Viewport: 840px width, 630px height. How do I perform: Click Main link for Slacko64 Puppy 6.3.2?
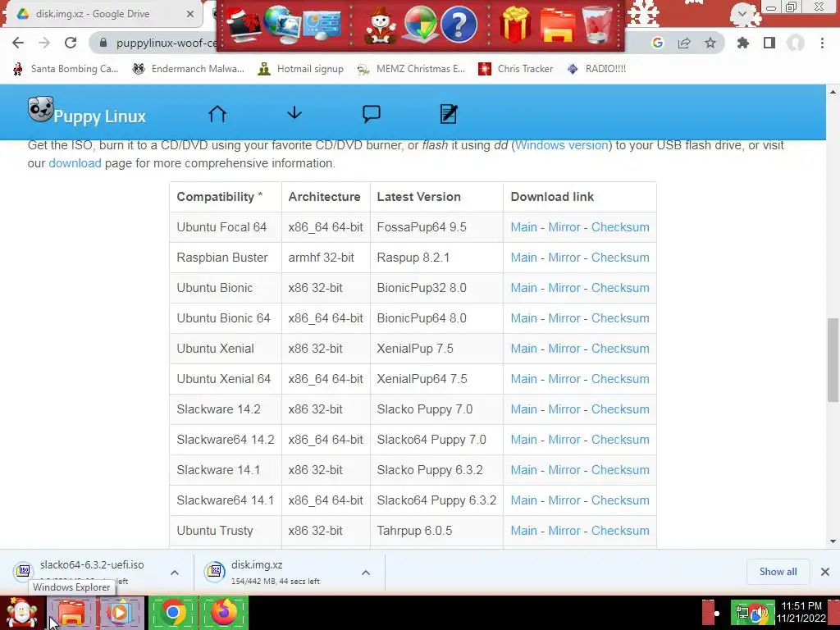523,500
